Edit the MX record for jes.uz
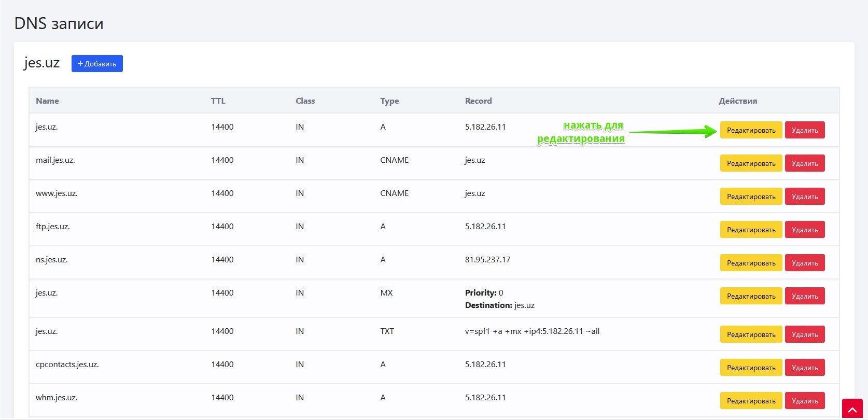This screenshot has height=420, width=868. (750, 296)
